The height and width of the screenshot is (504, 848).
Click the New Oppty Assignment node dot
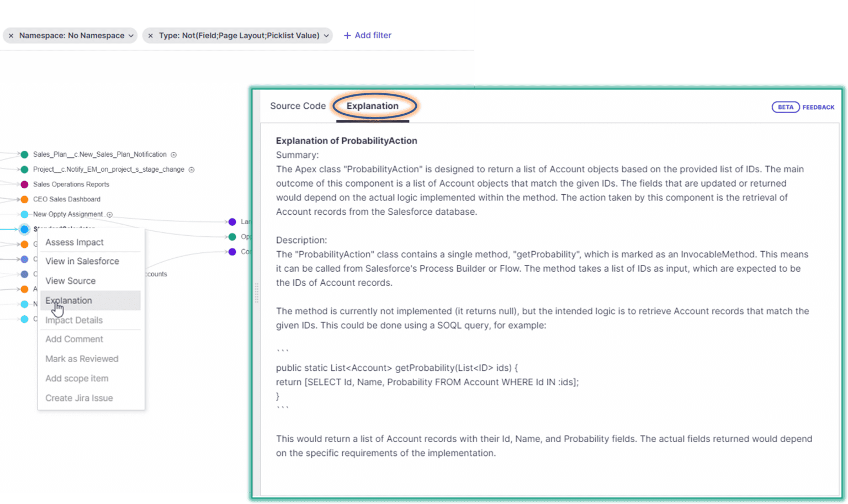(x=24, y=214)
